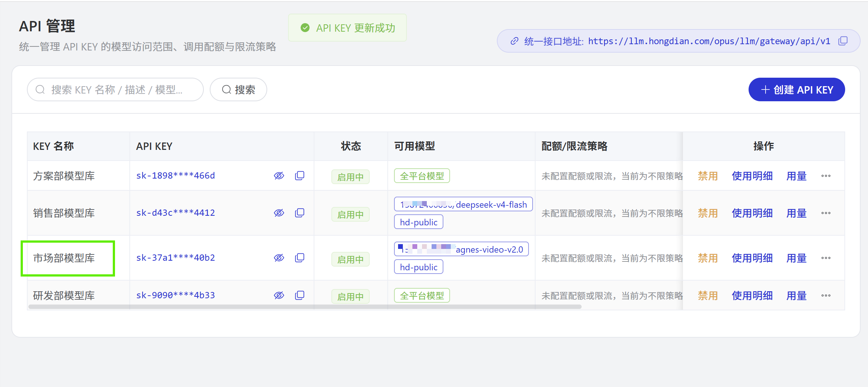Click the deepseek-v4-flash model tag
The height and width of the screenshot is (387, 868).
coord(463,204)
